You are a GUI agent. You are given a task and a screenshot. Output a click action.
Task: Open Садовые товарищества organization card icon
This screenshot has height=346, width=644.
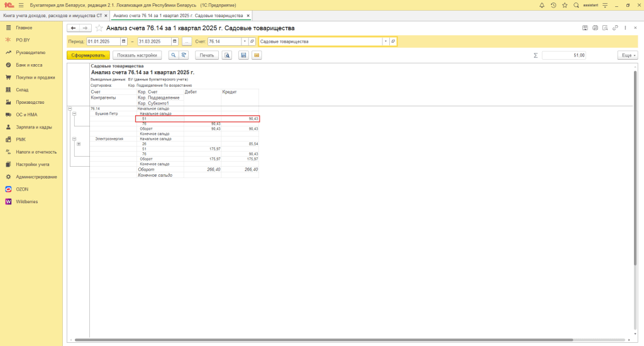(x=393, y=42)
